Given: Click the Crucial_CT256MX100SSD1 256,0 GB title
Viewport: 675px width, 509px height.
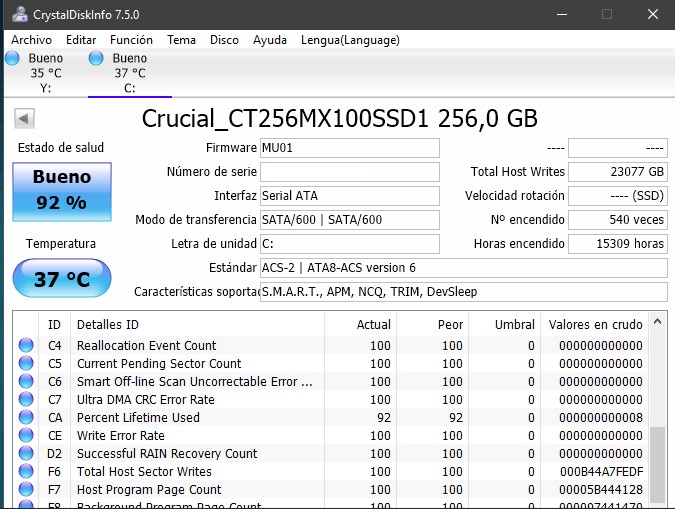Looking at the screenshot, I should (x=340, y=118).
